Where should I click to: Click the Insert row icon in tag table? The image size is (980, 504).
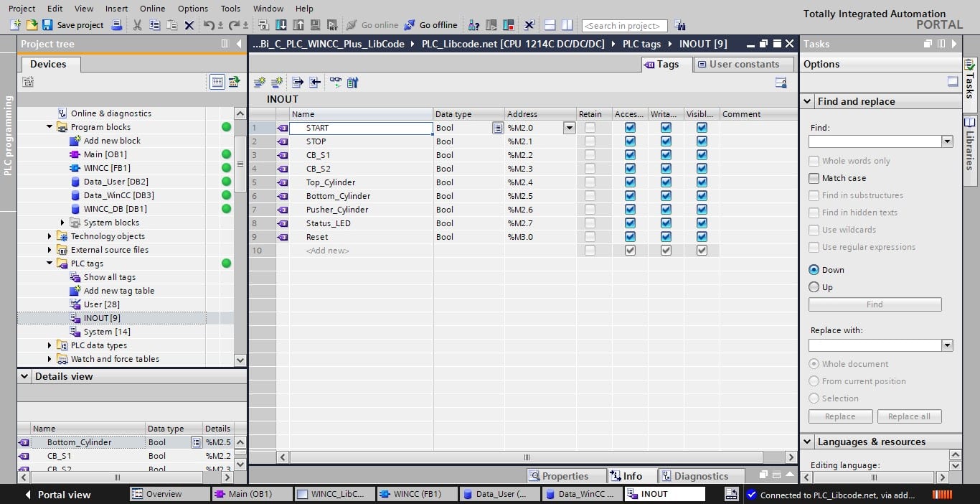coord(260,83)
